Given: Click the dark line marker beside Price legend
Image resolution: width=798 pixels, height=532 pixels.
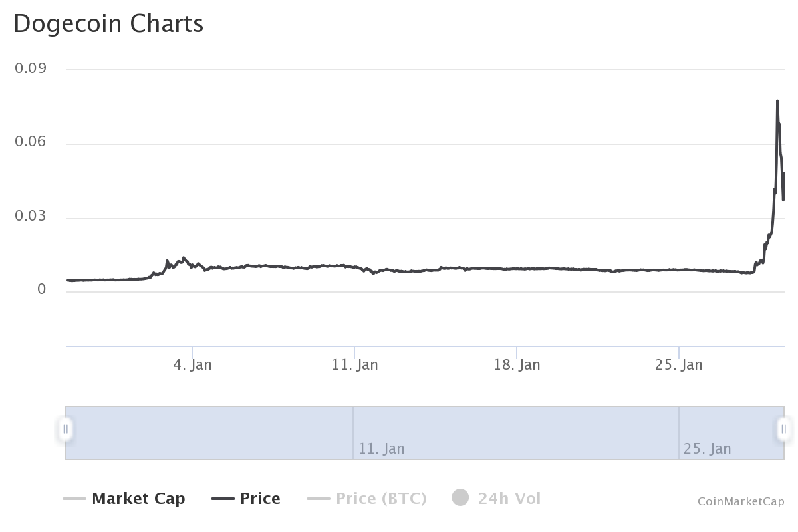Looking at the screenshot, I should [222, 499].
